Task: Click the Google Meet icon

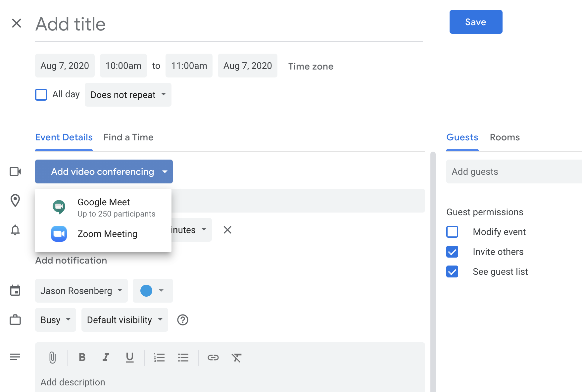Action: tap(59, 207)
